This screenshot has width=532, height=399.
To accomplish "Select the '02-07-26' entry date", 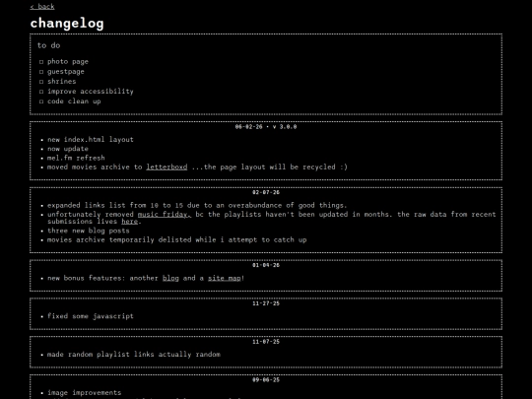I will 266,192.
